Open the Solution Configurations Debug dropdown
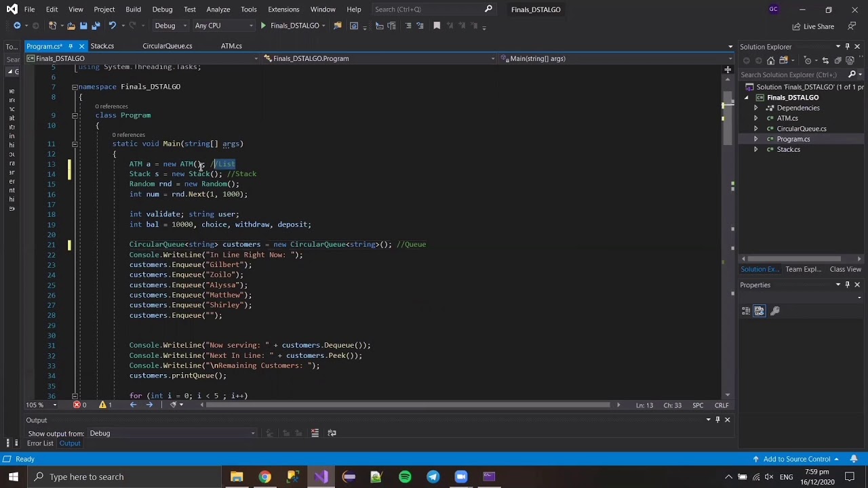The image size is (868, 488). pos(170,26)
